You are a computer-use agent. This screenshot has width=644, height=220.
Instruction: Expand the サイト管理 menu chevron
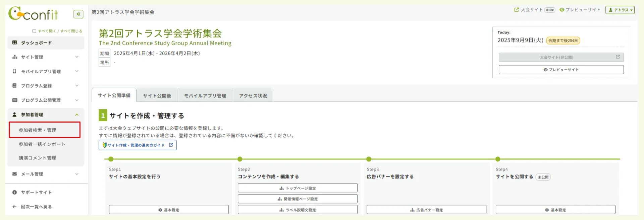click(77, 57)
